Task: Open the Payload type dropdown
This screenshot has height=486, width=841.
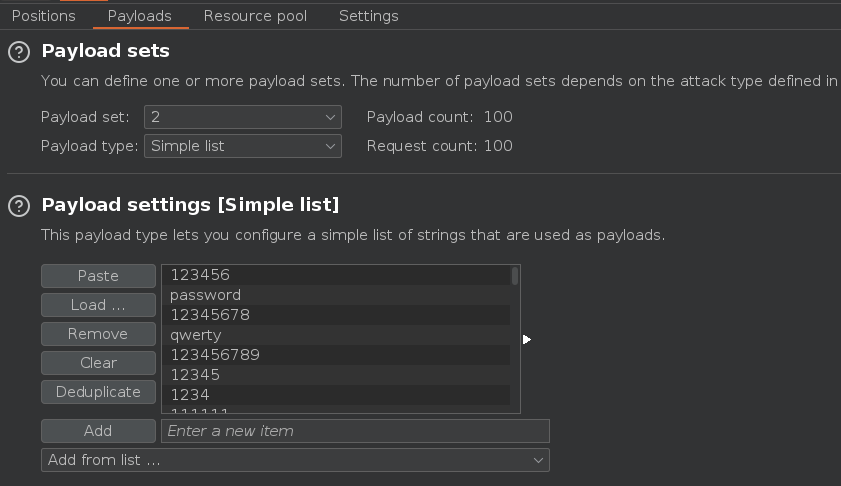Action: (x=243, y=146)
